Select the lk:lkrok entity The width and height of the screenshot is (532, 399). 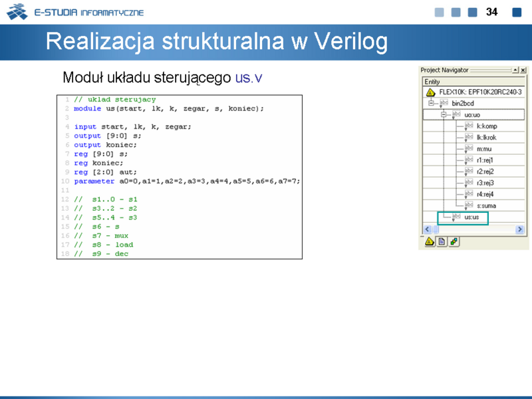click(487, 138)
